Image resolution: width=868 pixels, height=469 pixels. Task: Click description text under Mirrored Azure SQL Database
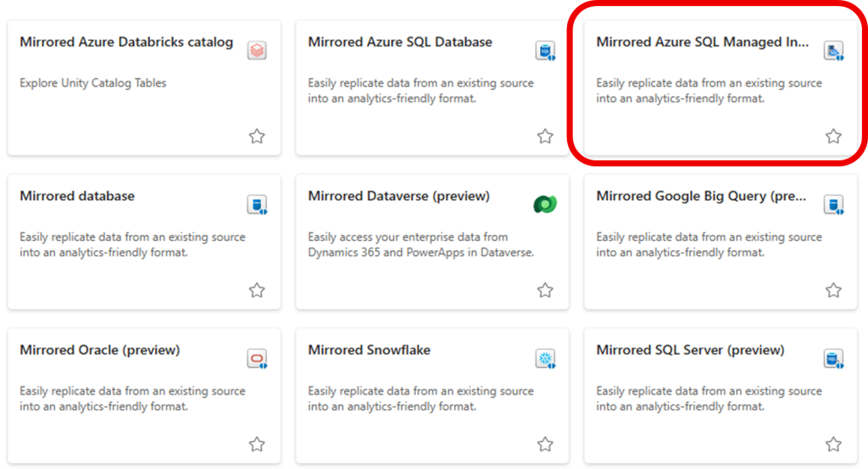tap(420, 91)
